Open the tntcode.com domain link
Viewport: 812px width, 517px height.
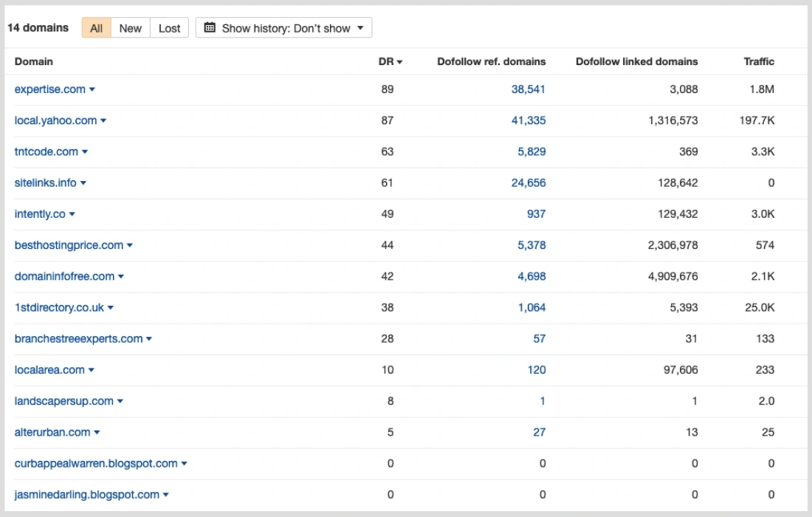46,152
